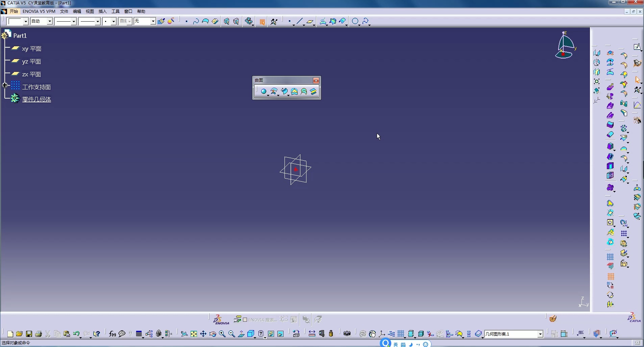Click the Save icon in bottom toolbar
Image resolution: width=644 pixels, height=347 pixels.
(x=29, y=334)
